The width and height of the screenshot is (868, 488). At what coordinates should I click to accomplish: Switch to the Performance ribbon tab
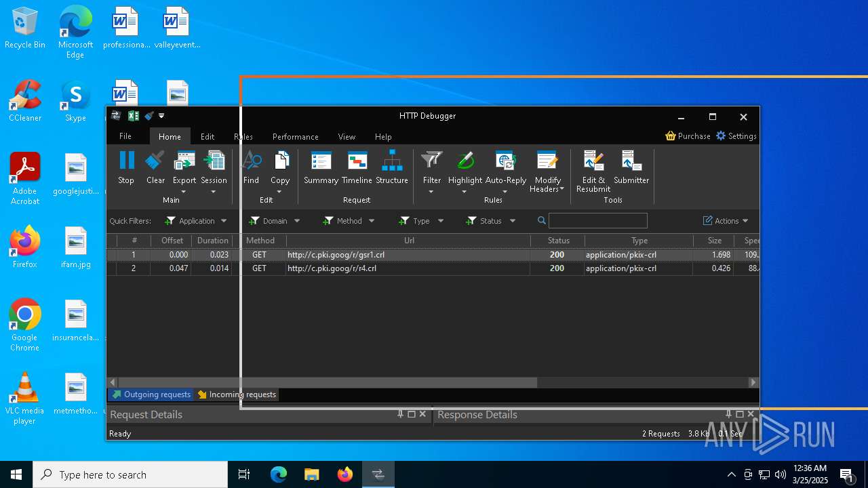click(x=296, y=136)
